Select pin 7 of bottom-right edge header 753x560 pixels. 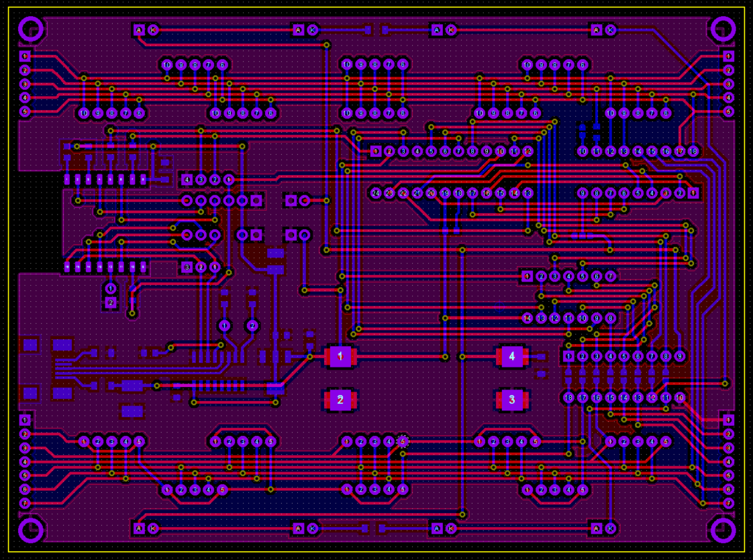pos(729,504)
